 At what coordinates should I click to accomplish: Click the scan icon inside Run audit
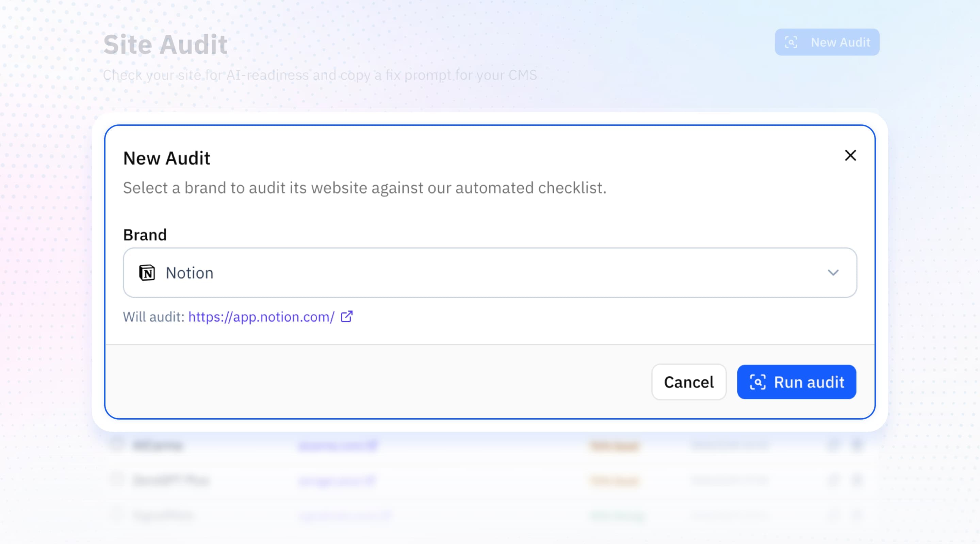tap(757, 382)
